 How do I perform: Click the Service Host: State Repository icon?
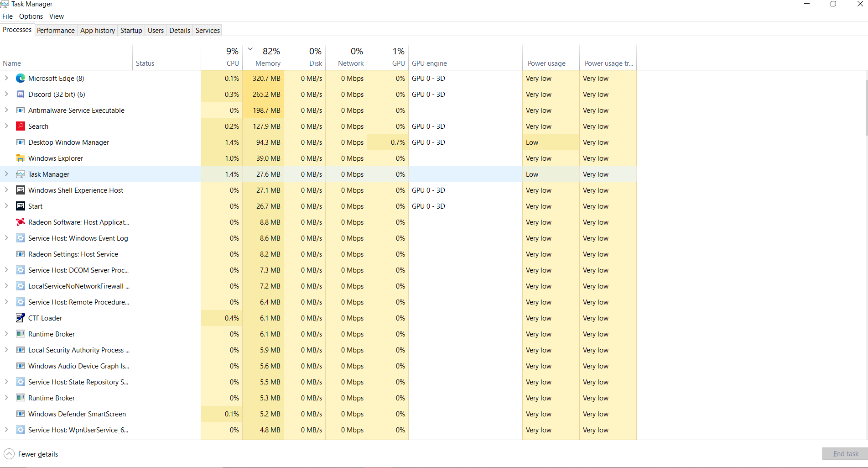click(21, 382)
